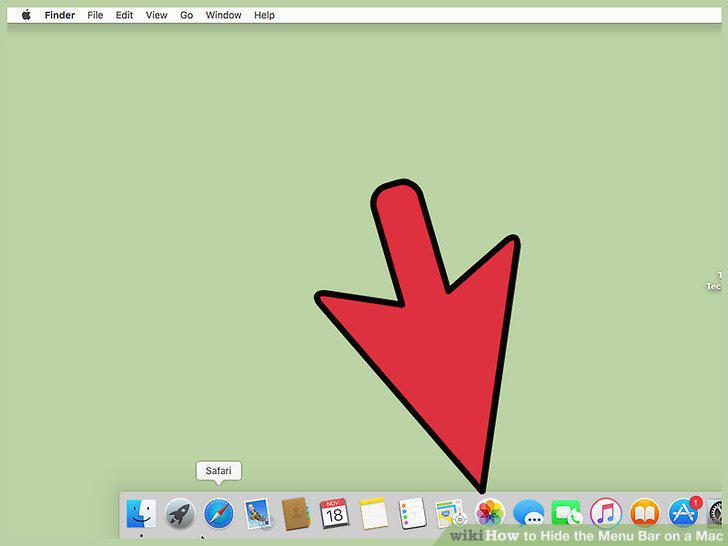
Task: Open iTunes from the Dock
Action: click(x=605, y=514)
